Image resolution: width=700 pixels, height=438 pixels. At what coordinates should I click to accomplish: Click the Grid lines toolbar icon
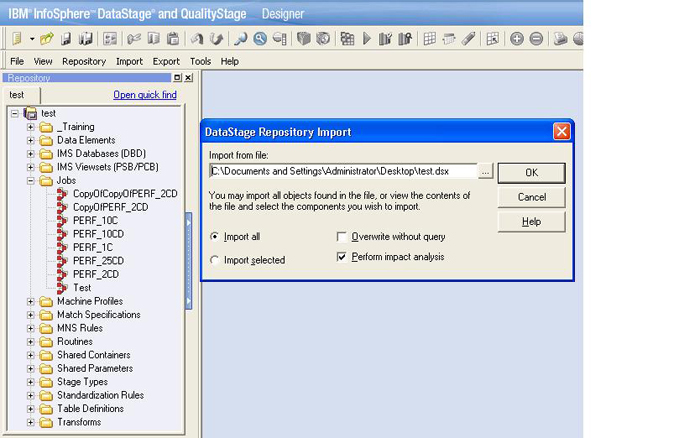click(429, 39)
